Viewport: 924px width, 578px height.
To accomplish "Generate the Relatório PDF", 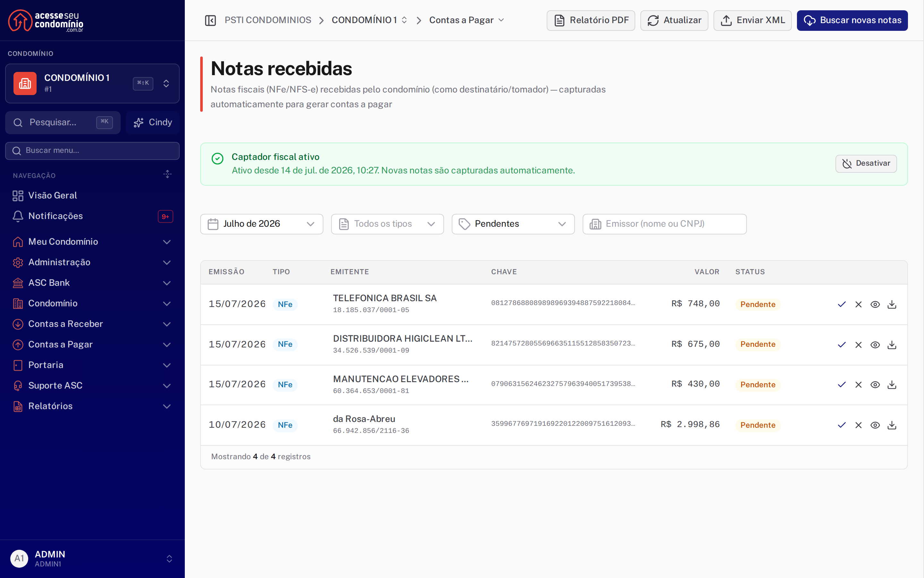I will [591, 20].
